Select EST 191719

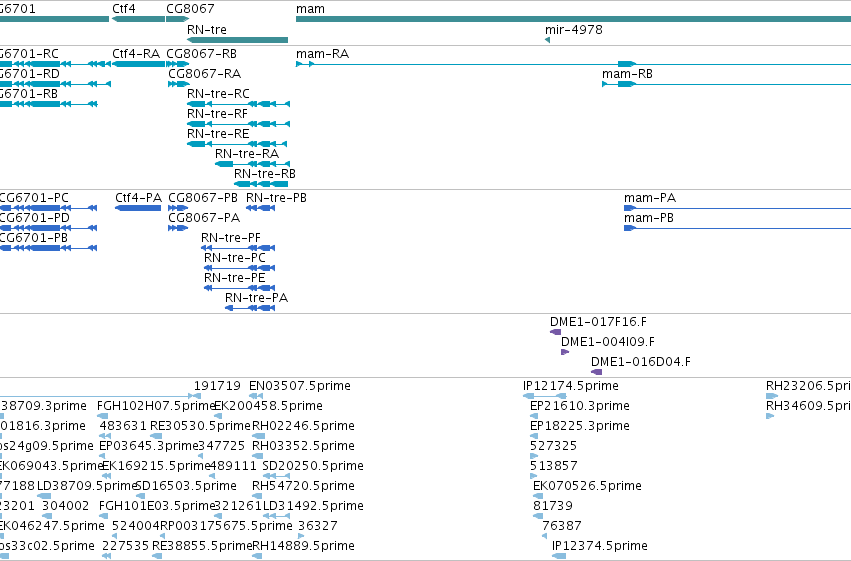click(x=217, y=386)
